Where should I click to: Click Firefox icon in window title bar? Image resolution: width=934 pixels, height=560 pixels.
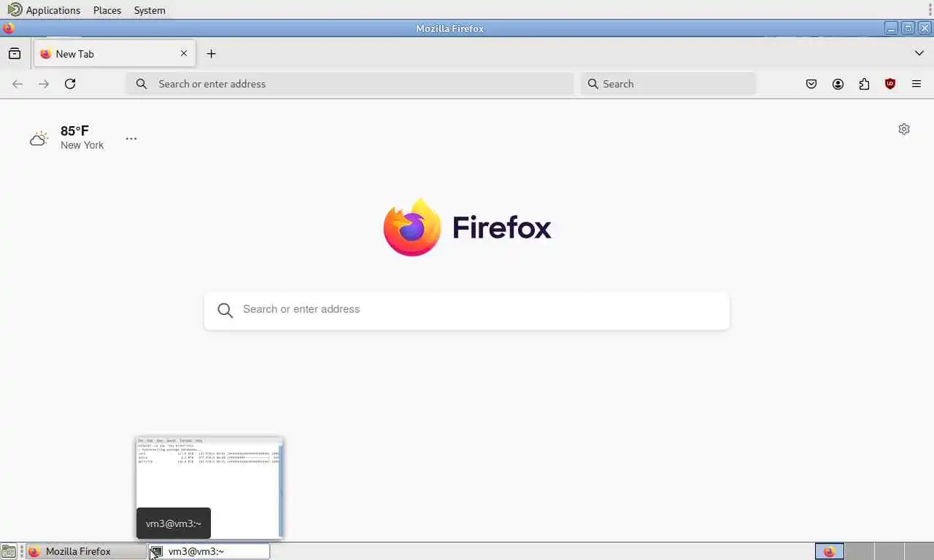pyautogui.click(x=8, y=28)
